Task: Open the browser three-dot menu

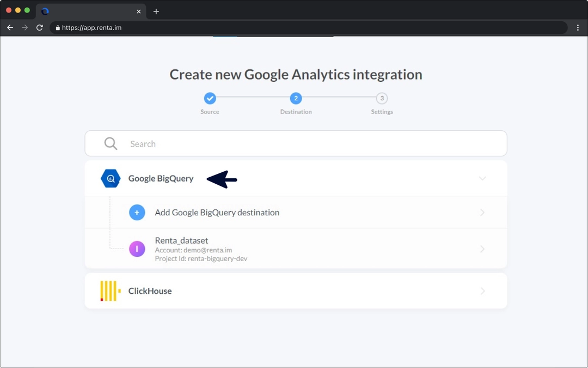Action: [578, 28]
